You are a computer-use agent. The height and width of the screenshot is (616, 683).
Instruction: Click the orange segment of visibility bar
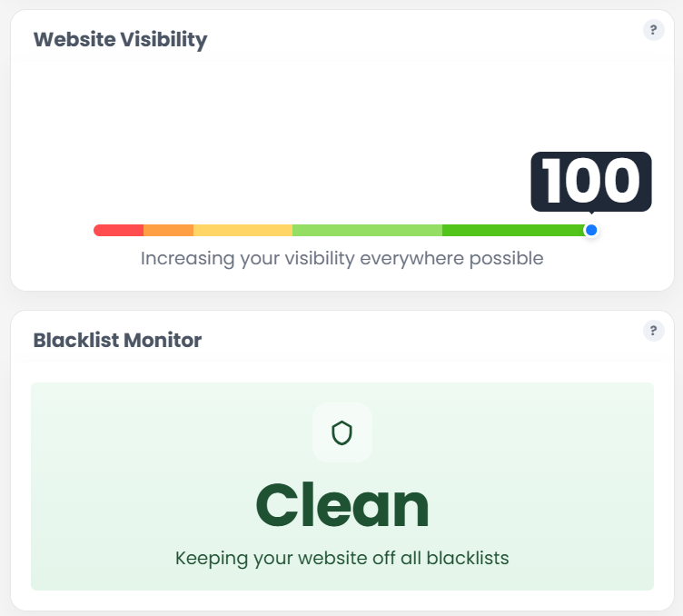coord(169,231)
